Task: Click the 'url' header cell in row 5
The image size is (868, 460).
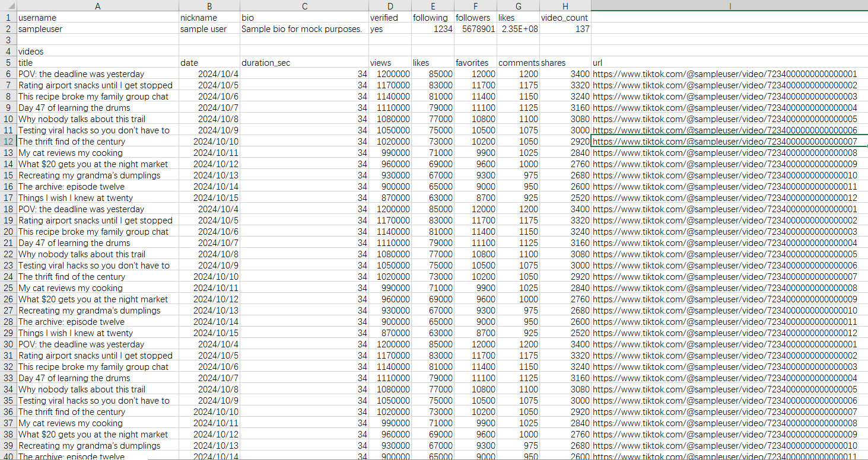Action: (x=729, y=63)
